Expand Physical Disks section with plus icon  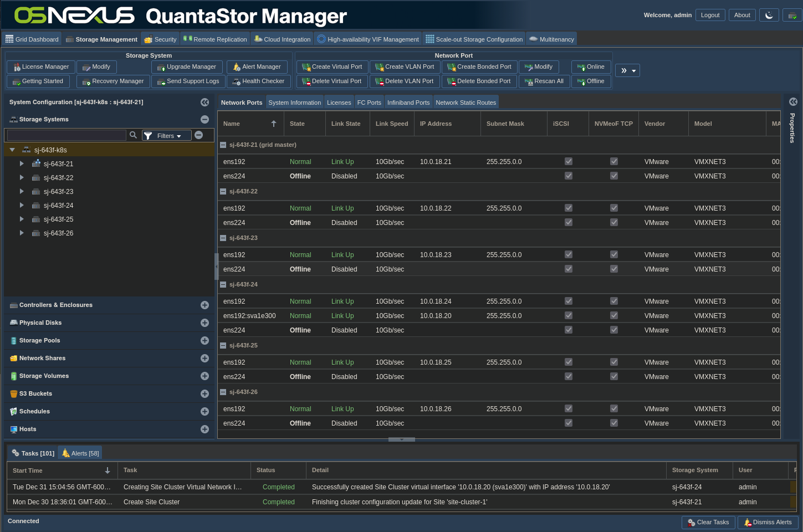pos(204,323)
